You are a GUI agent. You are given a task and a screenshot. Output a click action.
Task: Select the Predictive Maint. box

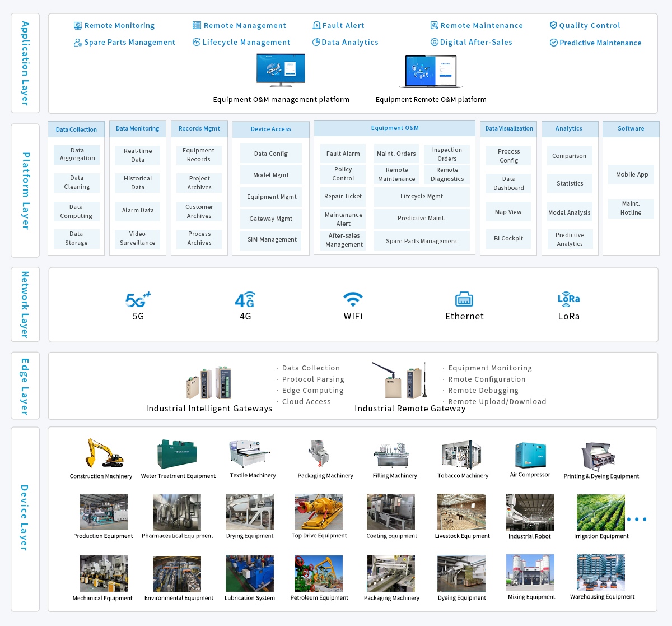coord(421,219)
